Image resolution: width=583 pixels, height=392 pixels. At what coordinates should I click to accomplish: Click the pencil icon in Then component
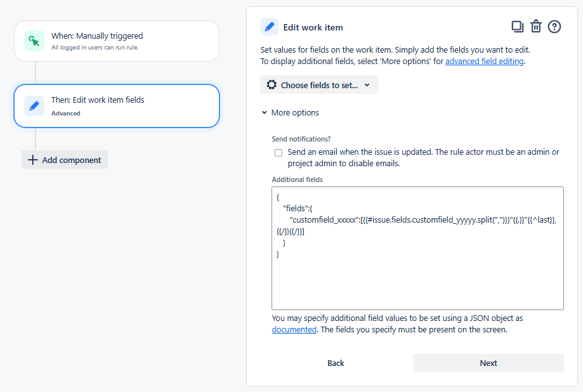33,105
